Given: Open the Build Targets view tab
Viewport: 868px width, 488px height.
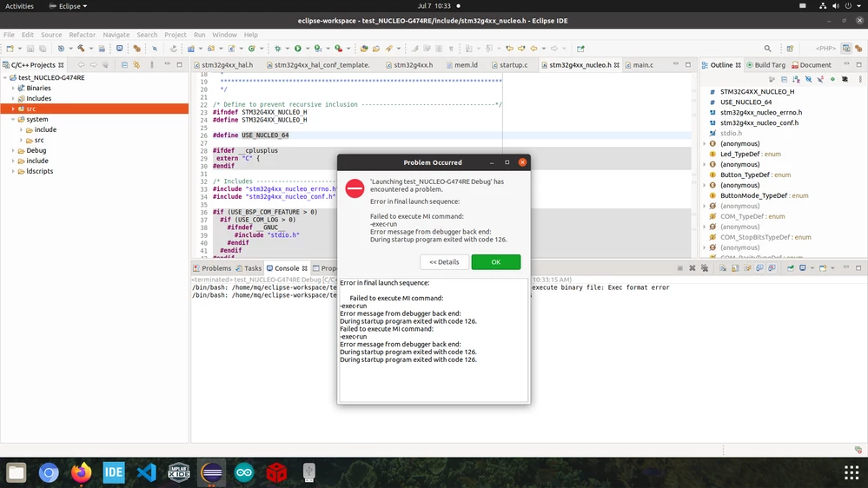Looking at the screenshot, I should pos(766,65).
